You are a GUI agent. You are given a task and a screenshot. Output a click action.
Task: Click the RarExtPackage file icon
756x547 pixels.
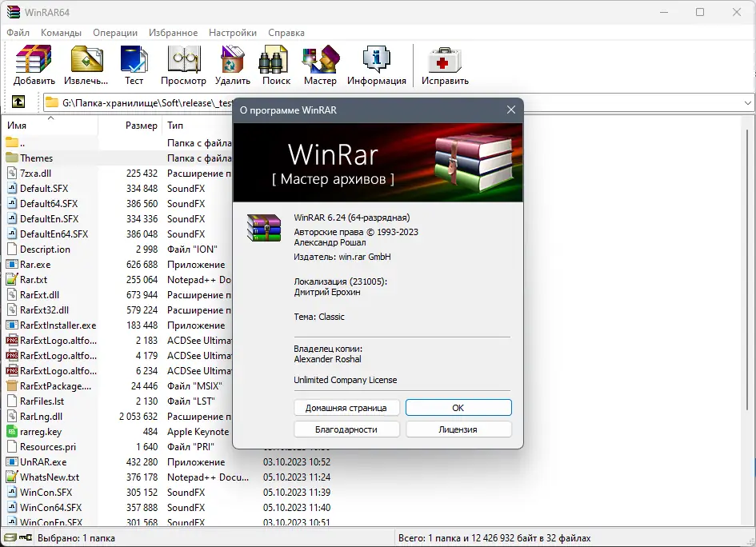click(x=11, y=385)
